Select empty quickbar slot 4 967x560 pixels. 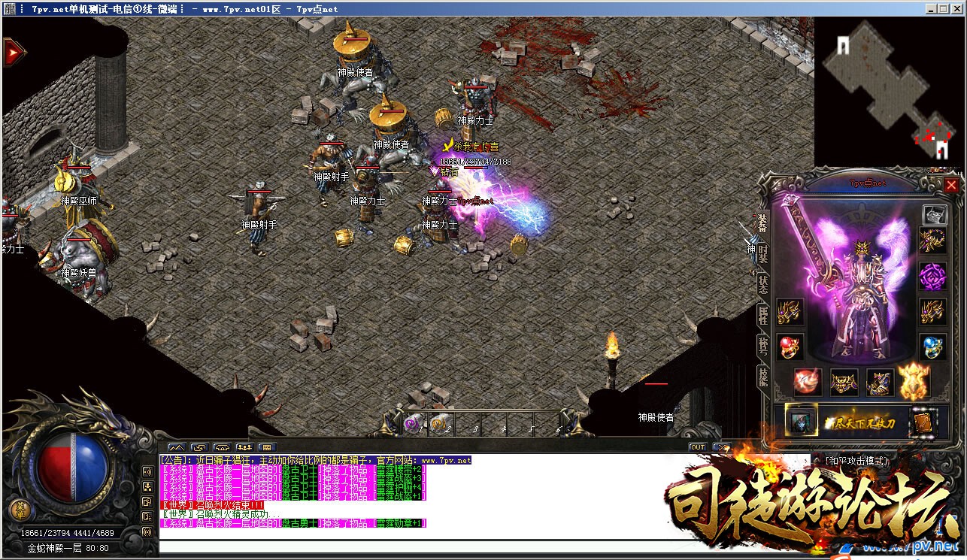496,424
